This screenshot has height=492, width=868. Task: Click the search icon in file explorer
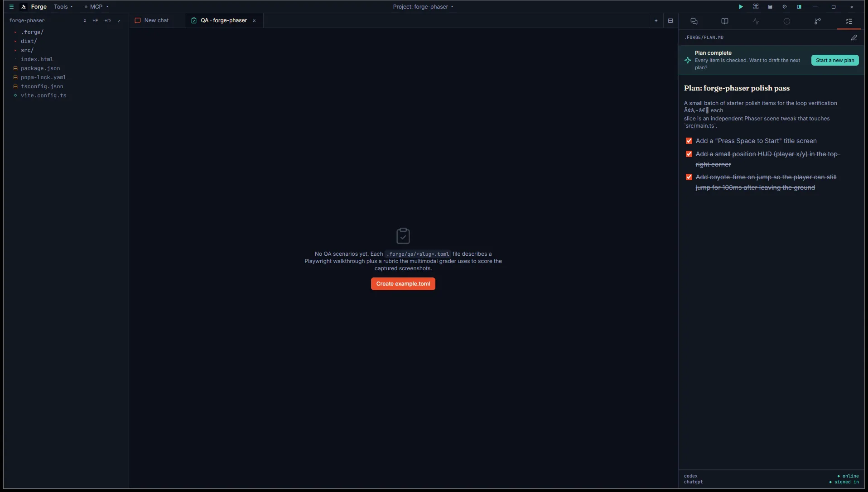(x=85, y=20)
